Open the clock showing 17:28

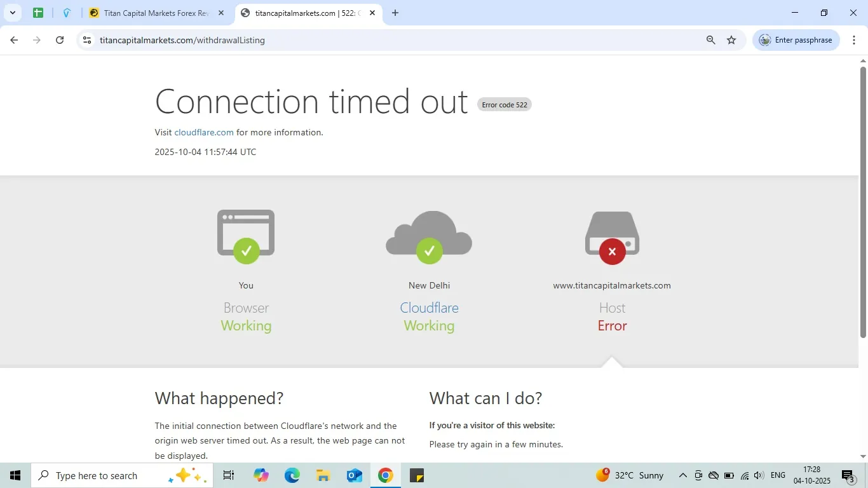click(x=811, y=475)
